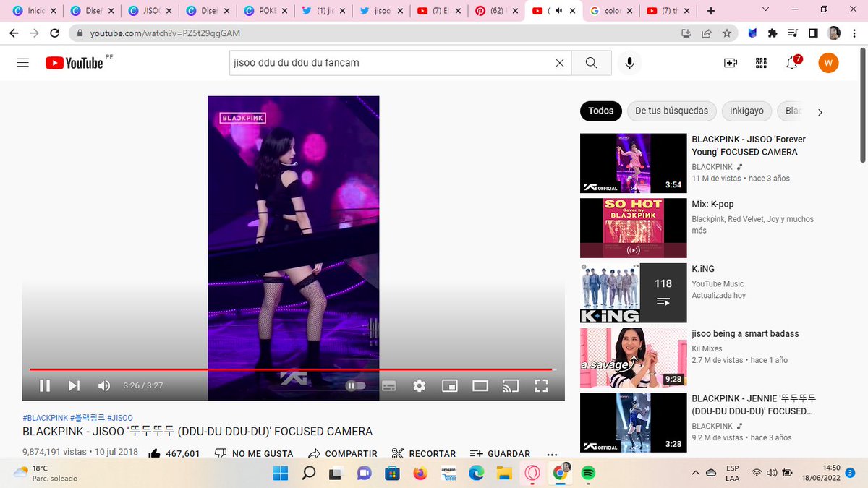Open the Chrome extensions puzzle icon

point(772,33)
